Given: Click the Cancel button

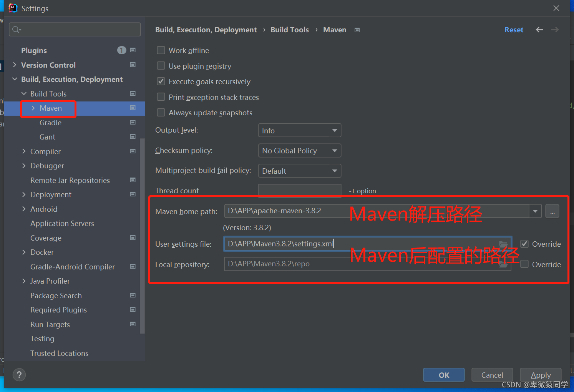Looking at the screenshot, I should tap(492, 375).
